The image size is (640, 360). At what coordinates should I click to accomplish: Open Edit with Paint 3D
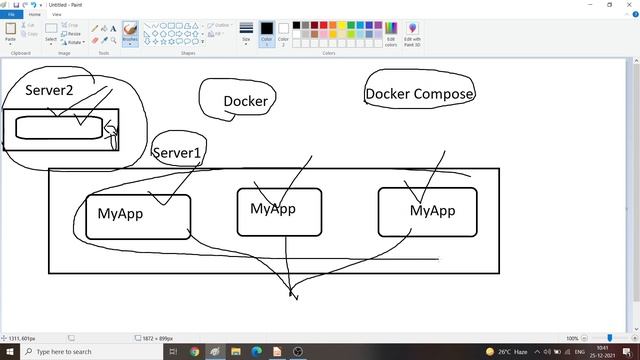coord(412,34)
